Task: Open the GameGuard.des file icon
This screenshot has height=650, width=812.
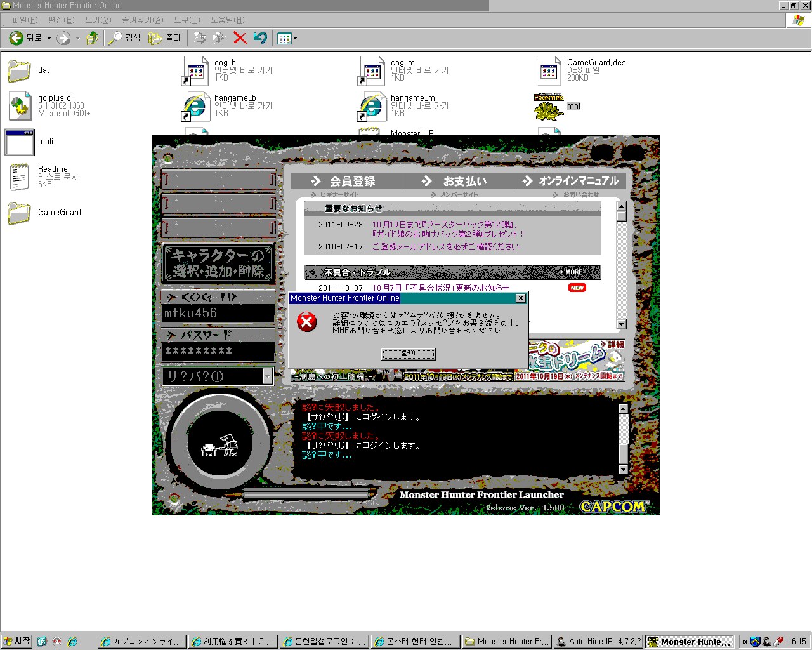Action: click(x=549, y=70)
